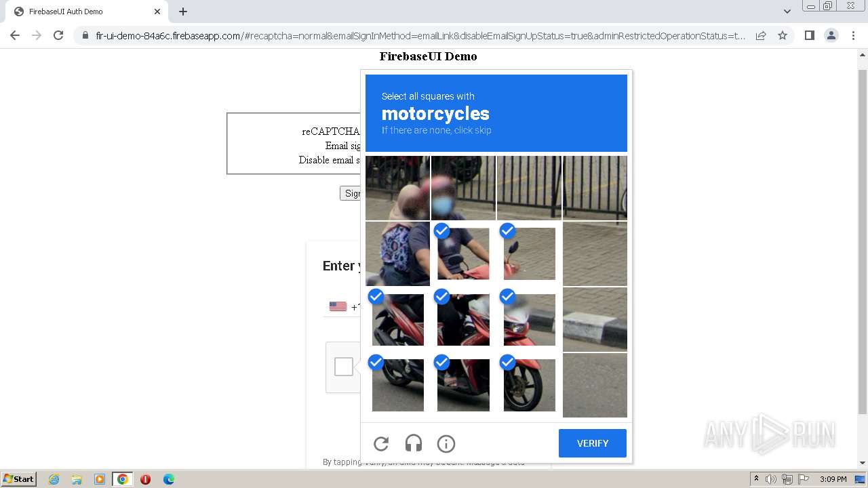Select tile showing passenger with blue backpack

[x=397, y=253]
